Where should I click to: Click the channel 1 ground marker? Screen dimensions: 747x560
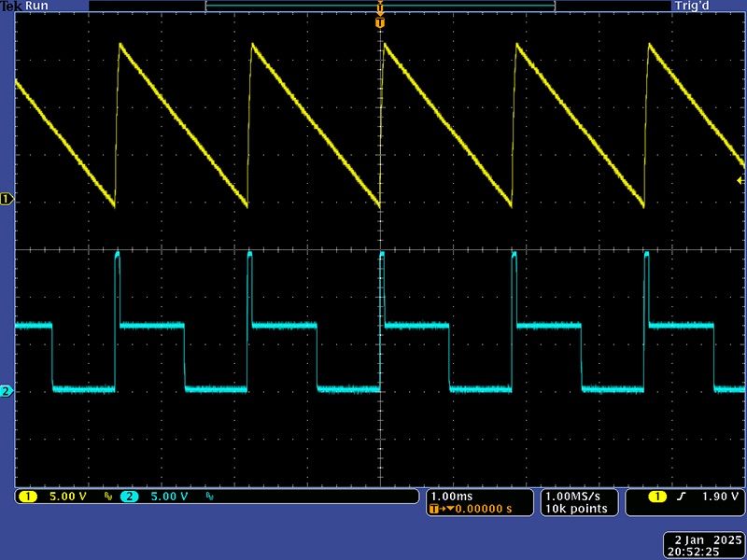7,199
